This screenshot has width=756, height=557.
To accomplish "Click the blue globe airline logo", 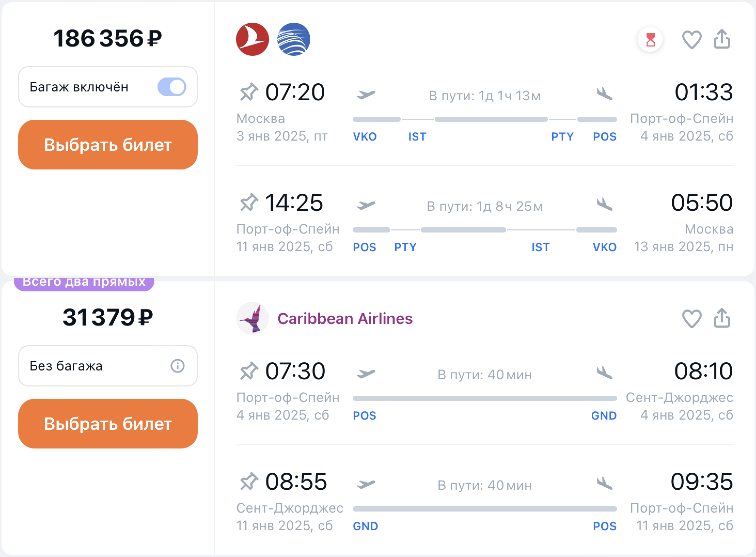I will [x=293, y=39].
